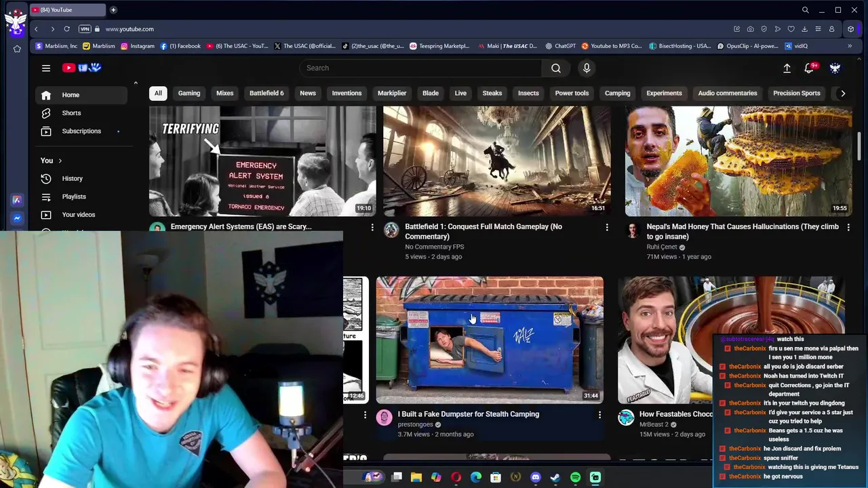
Task: Open the OpusClip bookmark
Action: pos(748,46)
